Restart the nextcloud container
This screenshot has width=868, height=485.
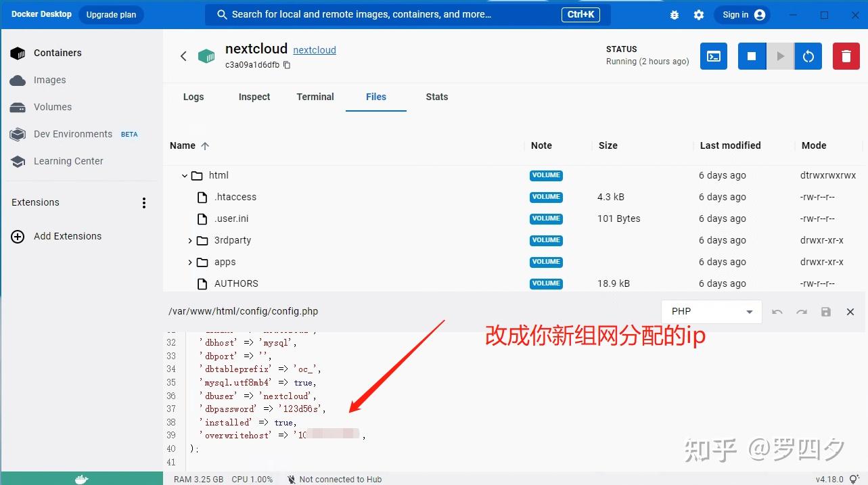(808, 56)
